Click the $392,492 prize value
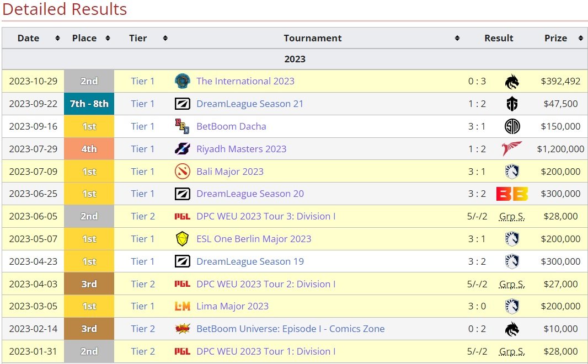This screenshot has height=364, width=588. (x=560, y=81)
